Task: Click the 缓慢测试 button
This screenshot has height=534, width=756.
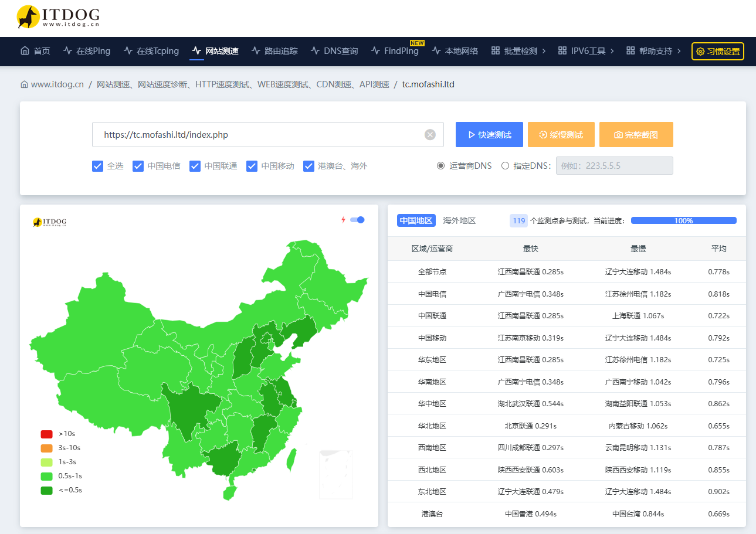Action: [x=561, y=135]
